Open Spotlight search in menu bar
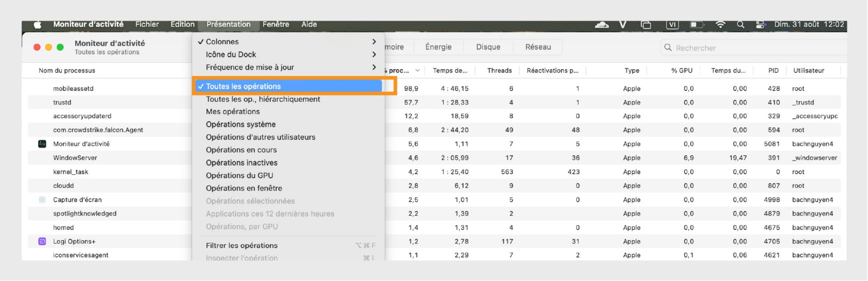Screen dimensions: 868x281 tap(741, 24)
